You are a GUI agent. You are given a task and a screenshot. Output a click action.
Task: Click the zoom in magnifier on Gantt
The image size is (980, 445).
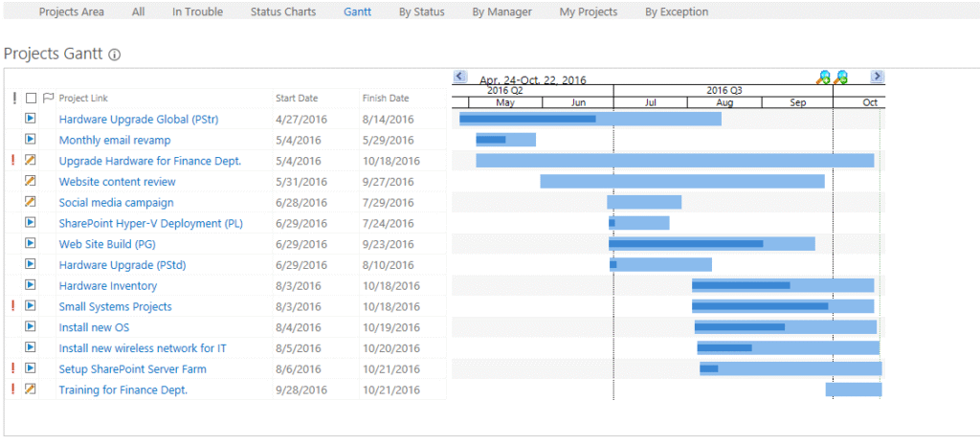point(822,78)
